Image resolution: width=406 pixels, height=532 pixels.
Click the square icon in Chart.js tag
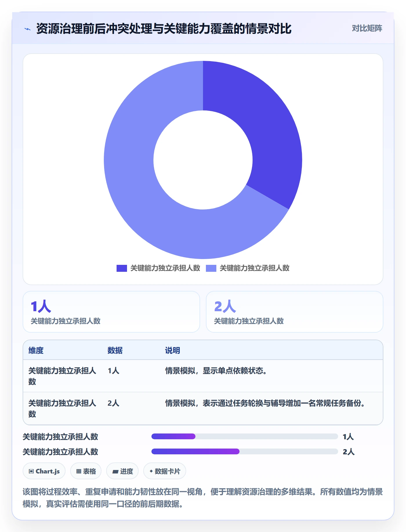click(31, 471)
